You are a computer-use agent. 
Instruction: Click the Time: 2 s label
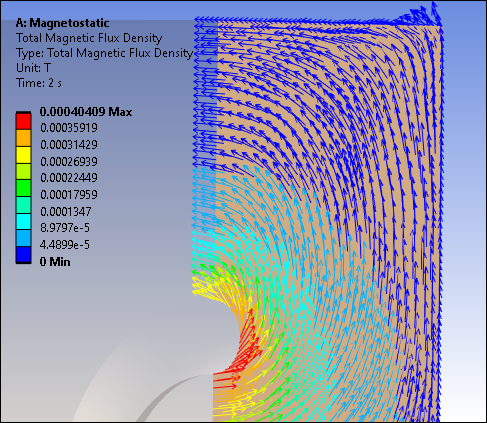point(39,83)
